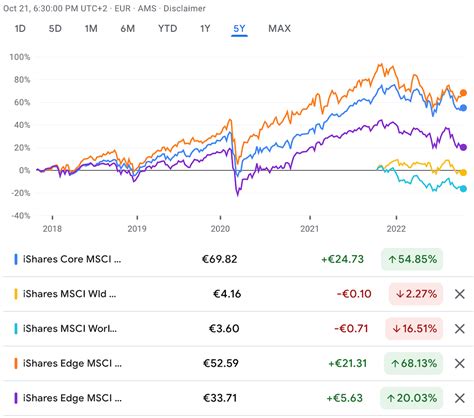This screenshot has height=418, width=474.
Task: Click the 2021 x-axis label
Action: point(310,229)
